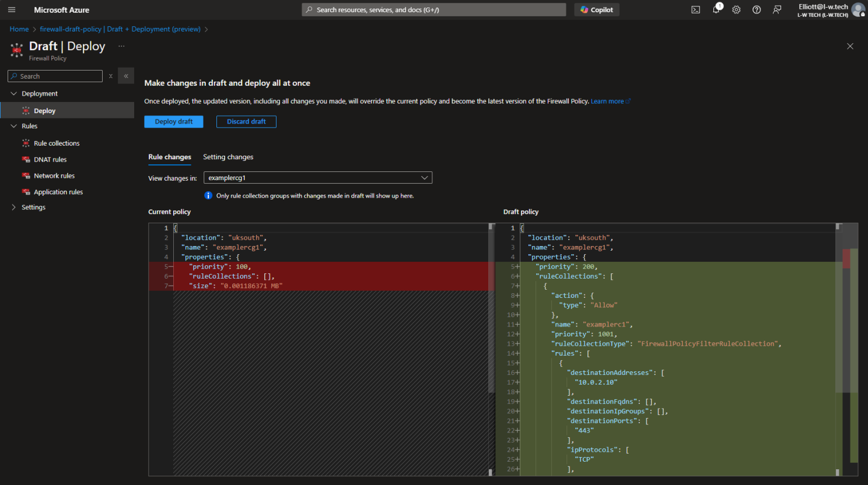Open the help question mark menu

click(757, 10)
